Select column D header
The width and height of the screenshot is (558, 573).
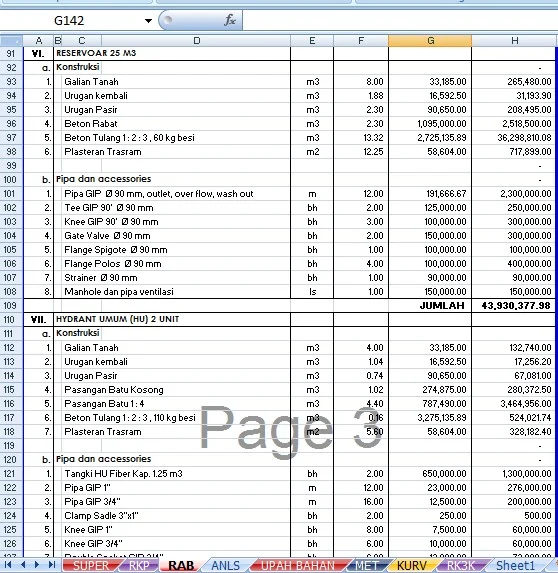[196, 41]
